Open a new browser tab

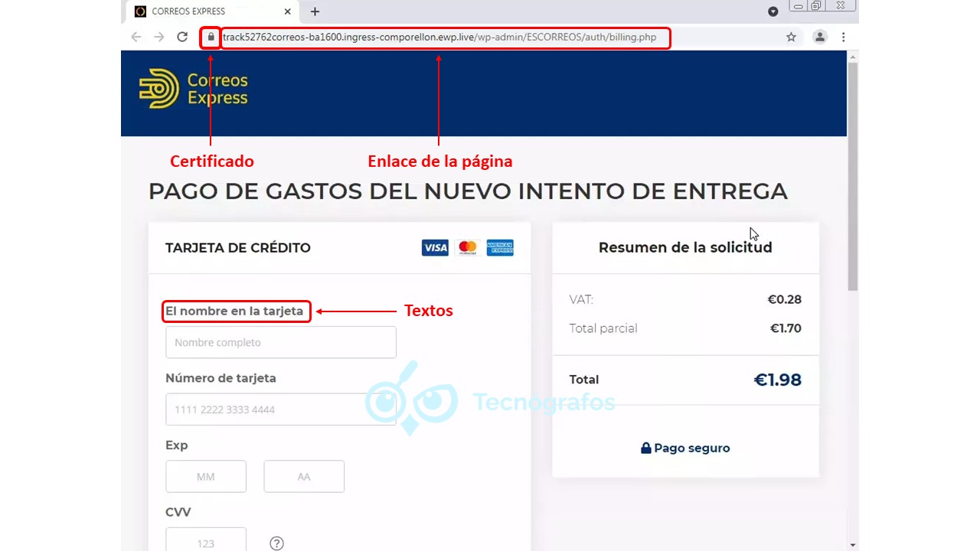click(x=315, y=11)
